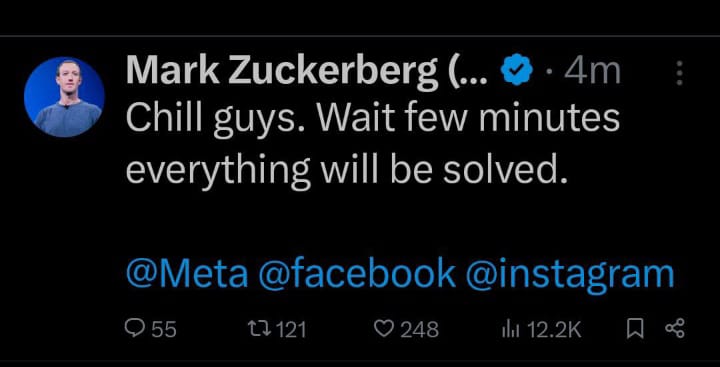Open the @instagram mention link
The width and height of the screenshot is (720, 367).
[x=570, y=275]
